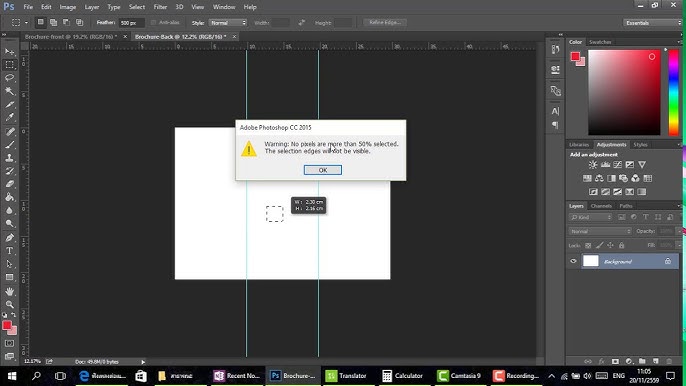The width and height of the screenshot is (686, 386).
Task: Click Photo Filter adjustment icon
Action: tap(623, 178)
